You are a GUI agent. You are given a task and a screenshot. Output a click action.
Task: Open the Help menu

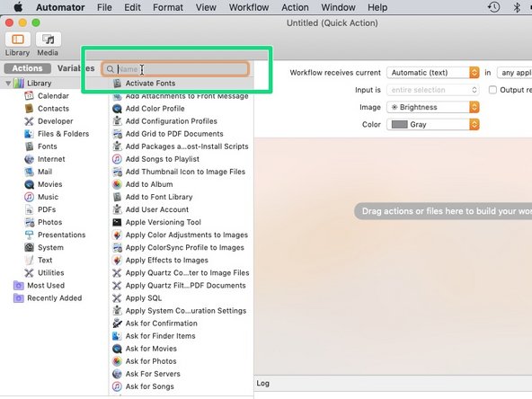pyautogui.click(x=377, y=7)
